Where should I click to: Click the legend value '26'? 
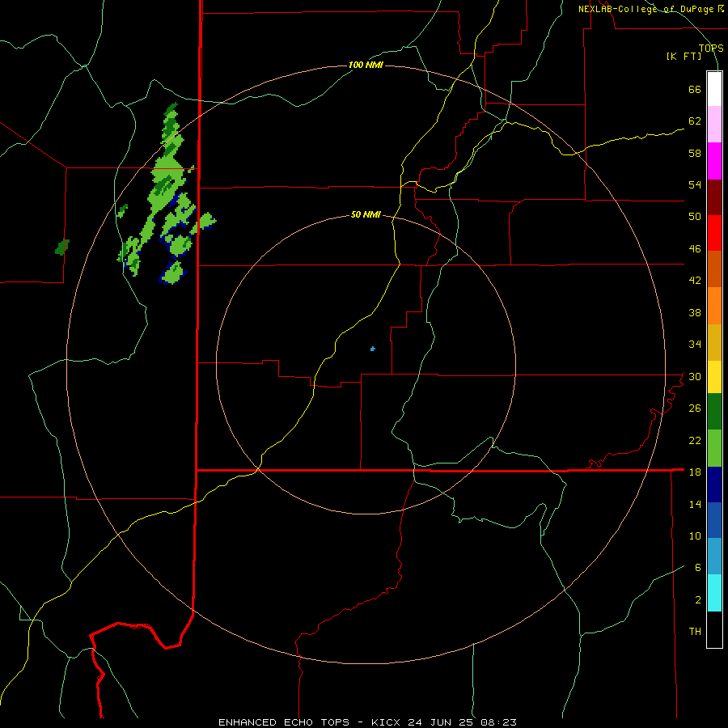[695, 408]
